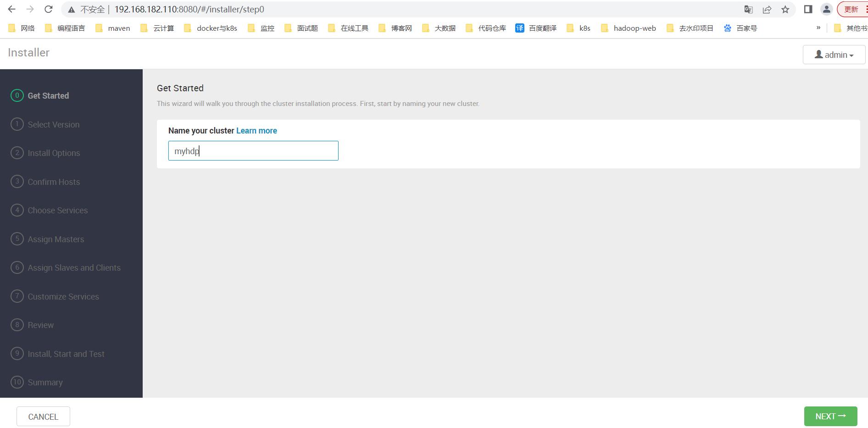Click the address bar URL

pos(189,9)
